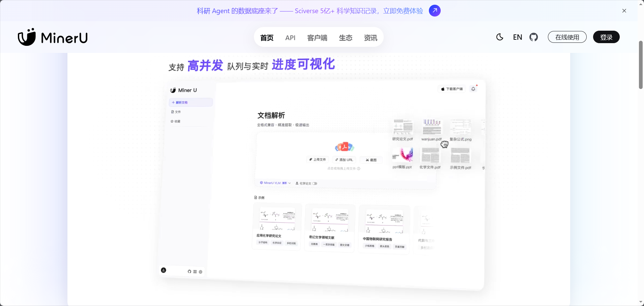Click the Sciverse announcement banner text
Image resolution: width=644 pixels, height=306 pixels.
coord(310,11)
